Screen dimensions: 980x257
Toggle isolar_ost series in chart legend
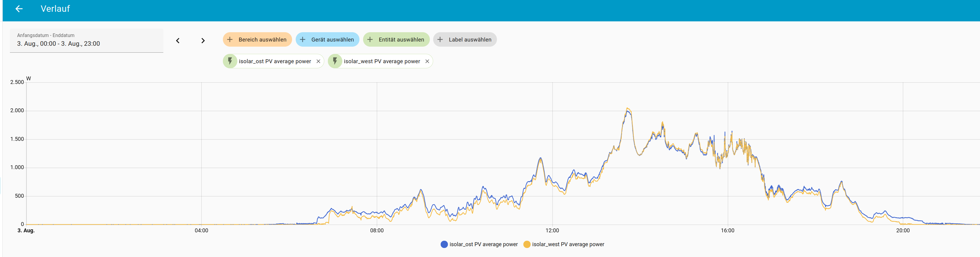coord(483,244)
